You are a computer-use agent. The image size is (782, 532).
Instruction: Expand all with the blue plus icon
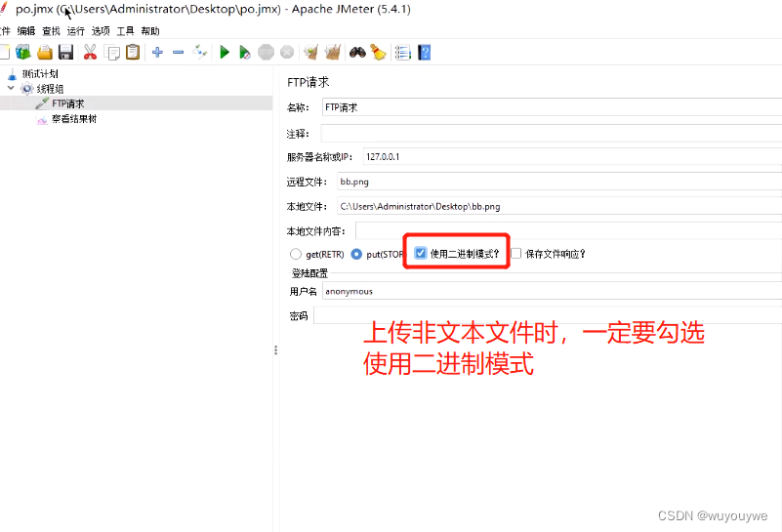point(157,52)
